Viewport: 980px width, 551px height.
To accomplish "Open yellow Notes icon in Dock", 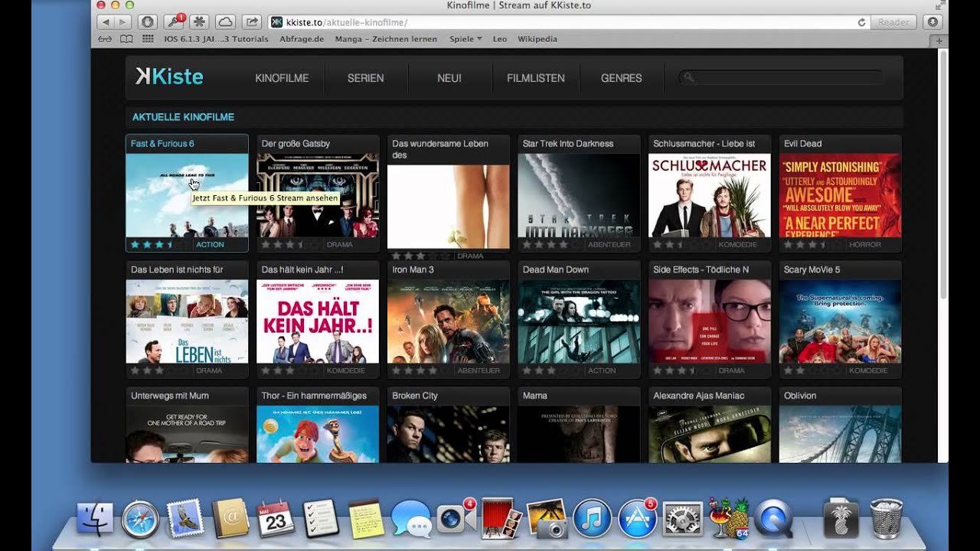I will (x=366, y=519).
